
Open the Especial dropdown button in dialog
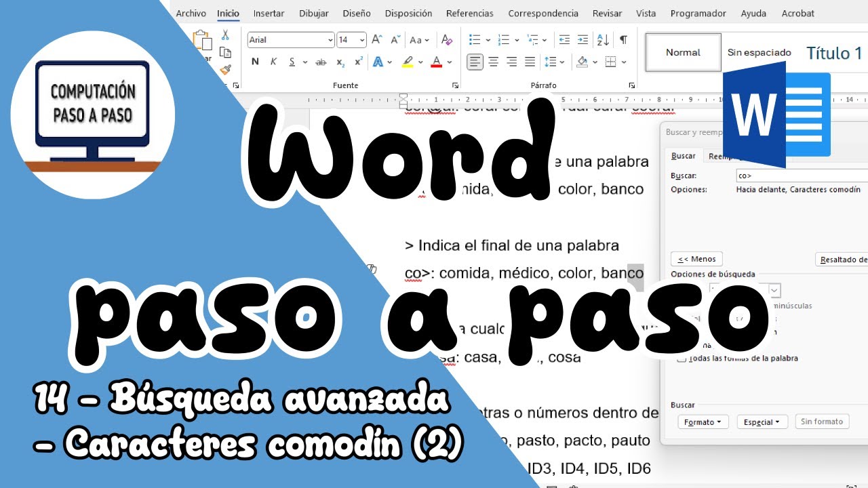tap(762, 422)
